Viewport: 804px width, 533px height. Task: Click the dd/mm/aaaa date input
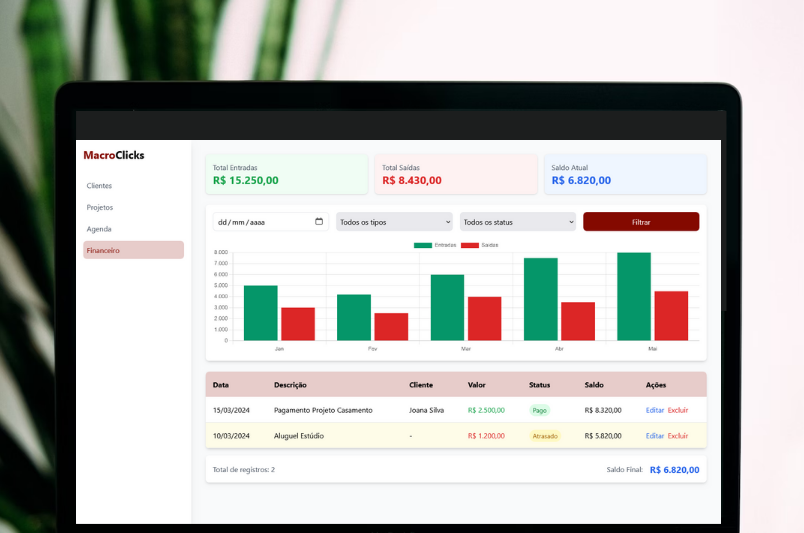click(271, 222)
